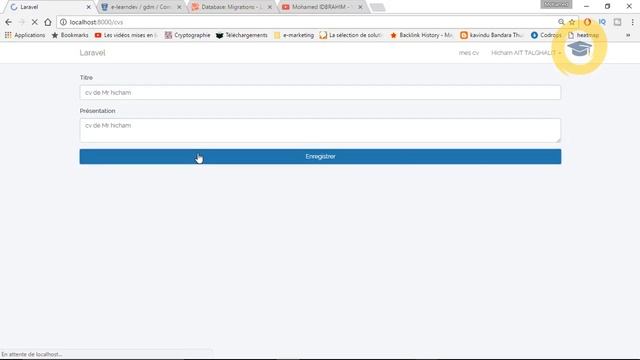Open the Bookmarks star folder
This screenshot has width=640, height=360.
[x=70, y=35]
